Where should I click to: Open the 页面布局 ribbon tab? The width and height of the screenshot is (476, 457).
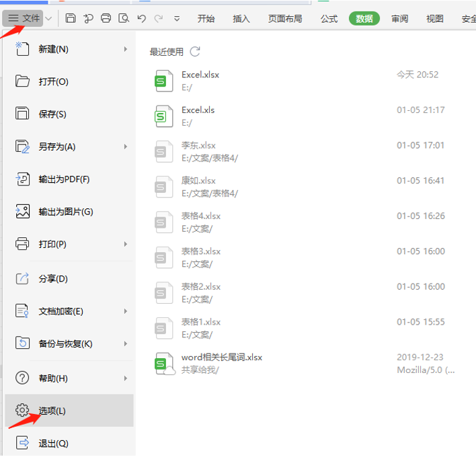(285, 19)
